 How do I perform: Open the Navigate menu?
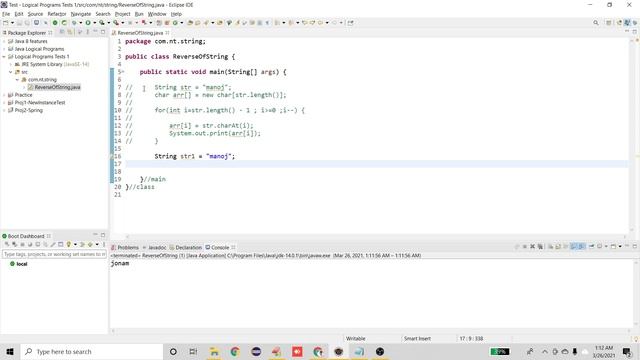(81, 14)
